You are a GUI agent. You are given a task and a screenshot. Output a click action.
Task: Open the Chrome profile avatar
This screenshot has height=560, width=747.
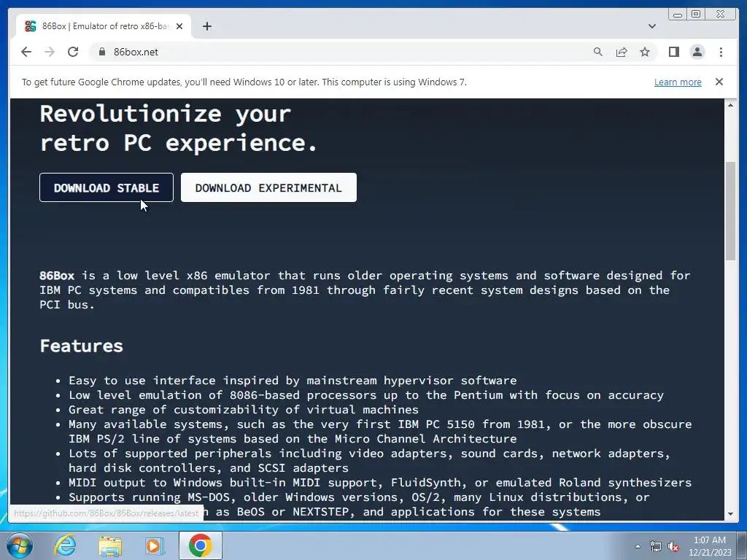coord(697,52)
